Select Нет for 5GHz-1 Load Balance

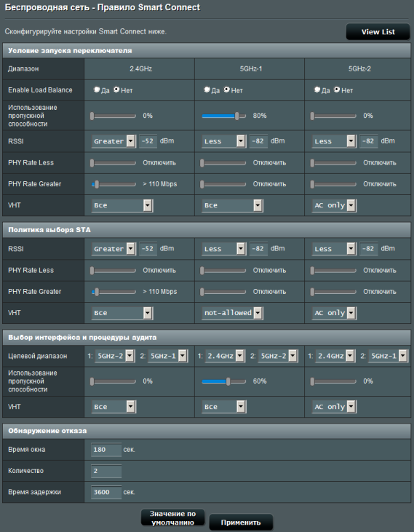227,90
